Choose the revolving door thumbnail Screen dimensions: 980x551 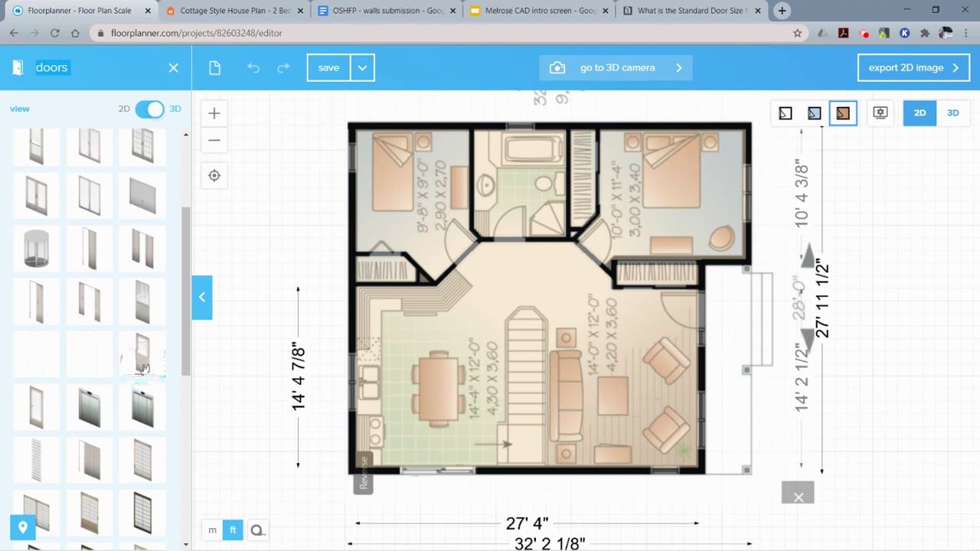click(x=36, y=249)
